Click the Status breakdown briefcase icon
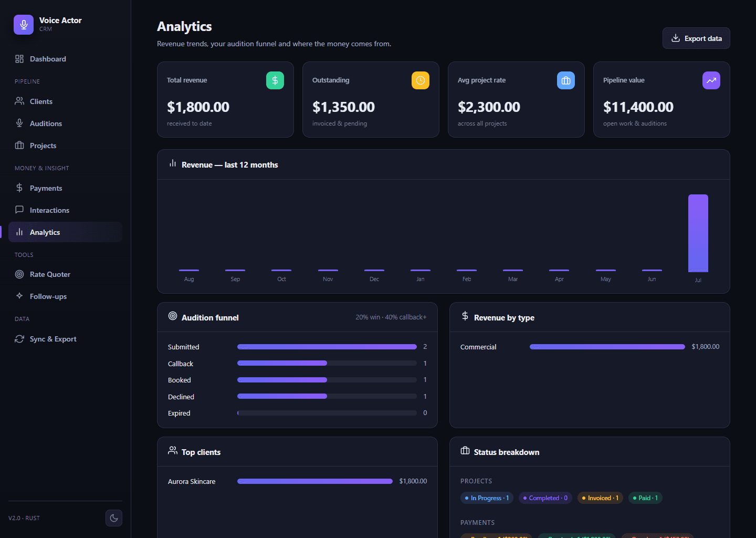This screenshot has height=538, width=756. coord(465,451)
